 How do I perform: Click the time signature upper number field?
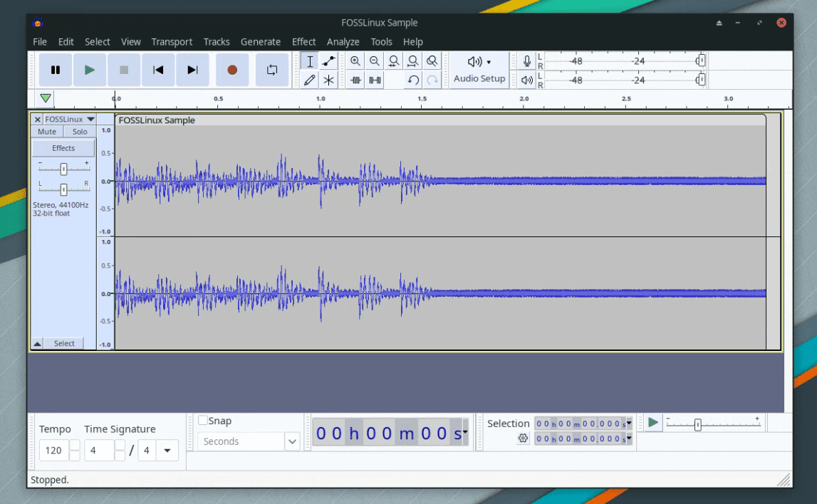pos(99,451)
